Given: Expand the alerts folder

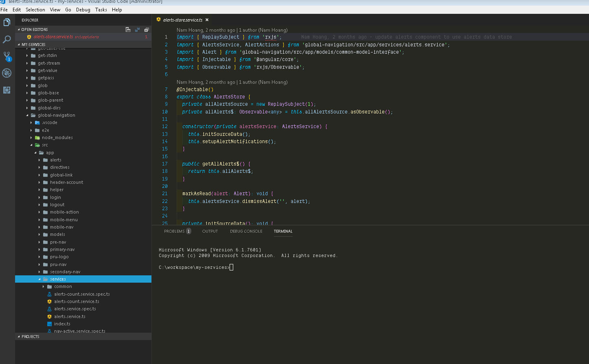Looking at the screenshot, I should [x=40, y=159].
